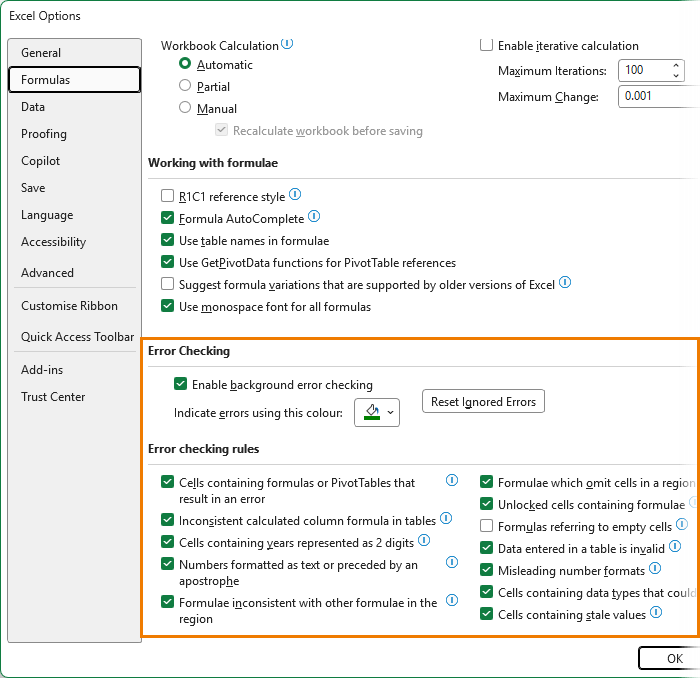Viewport: 700px width, 678px height.
Task: Click info icon for numbers formatted as text
Action: click(x=452, y=562)
